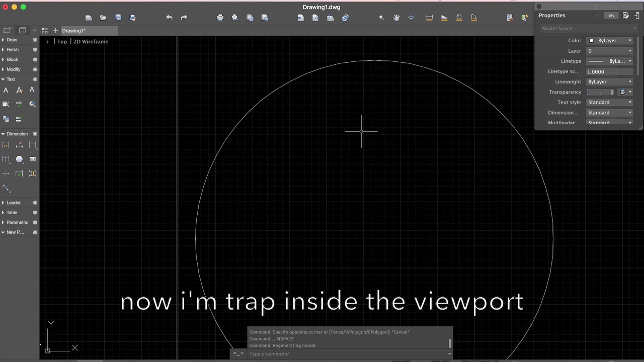Click the Print icon

pos(220,18)
